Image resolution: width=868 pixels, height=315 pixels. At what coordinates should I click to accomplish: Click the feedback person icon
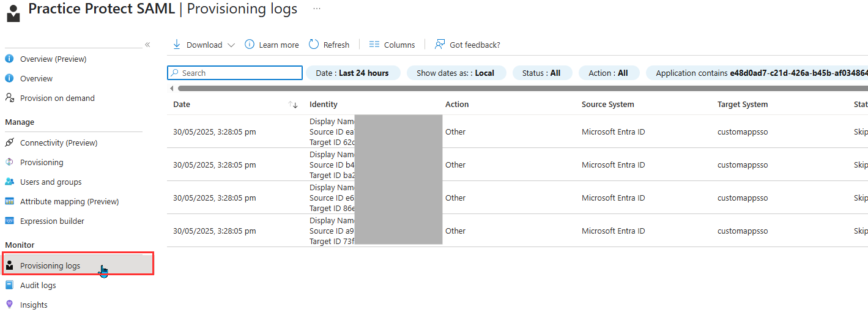point(440,45)
